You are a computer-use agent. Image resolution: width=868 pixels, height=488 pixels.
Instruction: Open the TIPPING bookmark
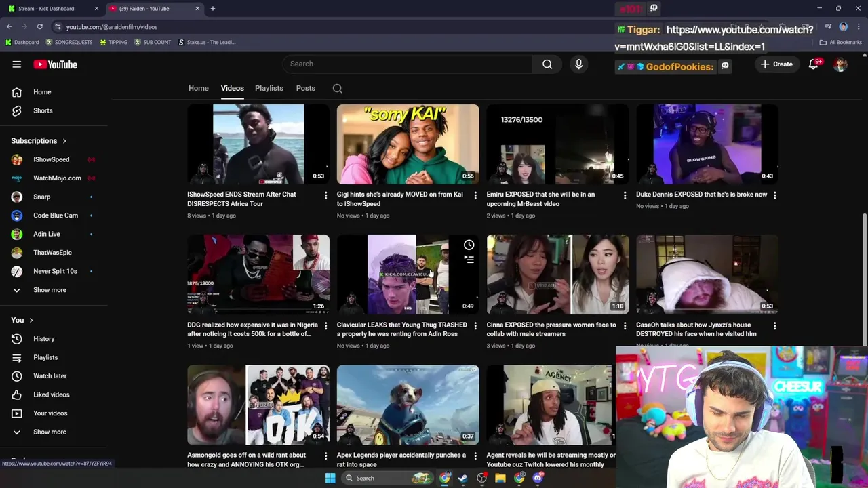113,42
